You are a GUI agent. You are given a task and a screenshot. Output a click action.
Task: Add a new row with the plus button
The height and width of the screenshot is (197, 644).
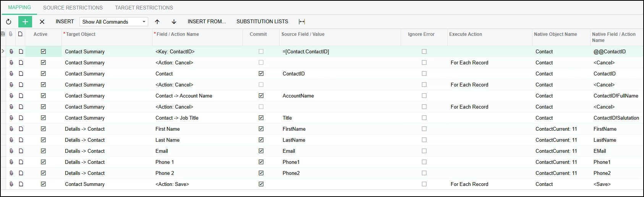[x=25, y=22]
